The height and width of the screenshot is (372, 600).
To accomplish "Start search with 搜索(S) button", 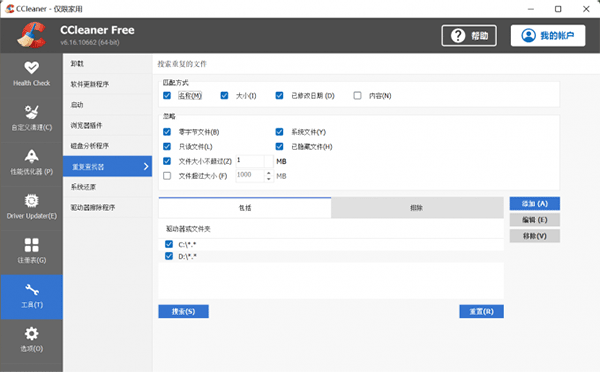I will [x=183, y=312].
